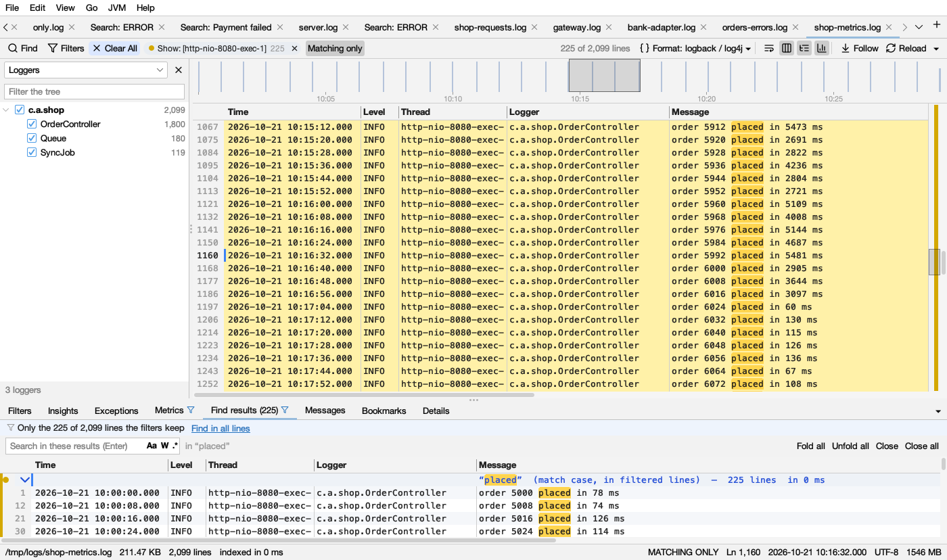Focus the Filter the tree field

[x=94, y=91]
